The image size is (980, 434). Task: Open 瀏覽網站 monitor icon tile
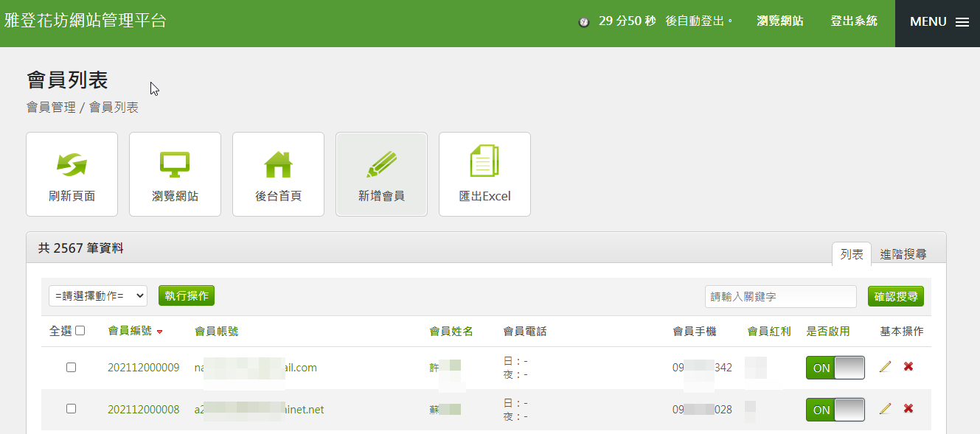(175, 175)
